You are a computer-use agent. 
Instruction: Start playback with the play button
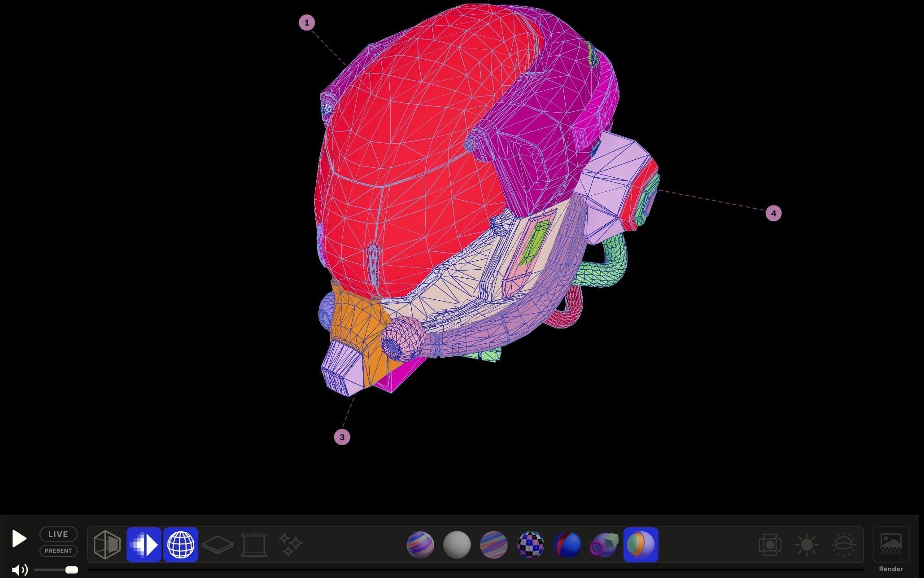pos(19,539)
